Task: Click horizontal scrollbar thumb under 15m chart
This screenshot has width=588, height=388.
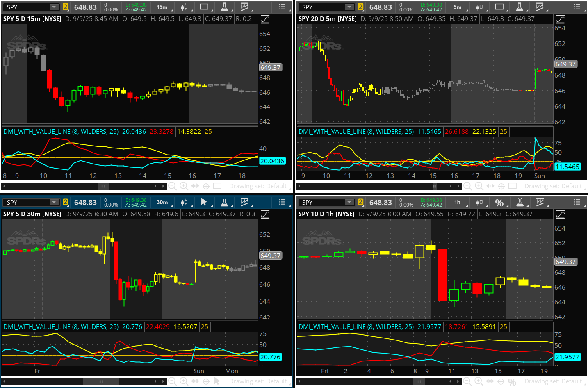Action: (103, 186)
